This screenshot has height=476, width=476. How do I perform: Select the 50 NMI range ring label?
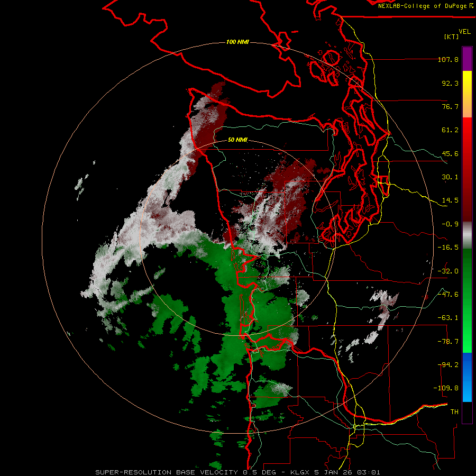click(237, 140)
